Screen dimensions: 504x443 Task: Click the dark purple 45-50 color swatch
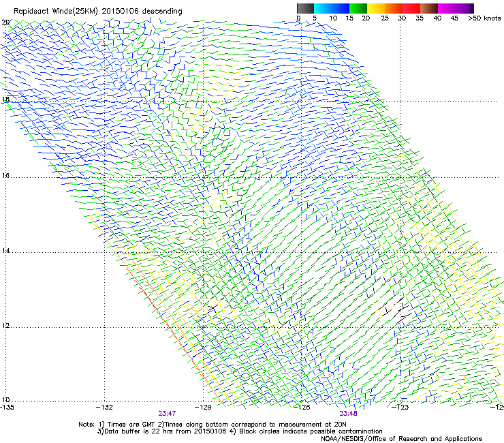[x=464, y=8]
